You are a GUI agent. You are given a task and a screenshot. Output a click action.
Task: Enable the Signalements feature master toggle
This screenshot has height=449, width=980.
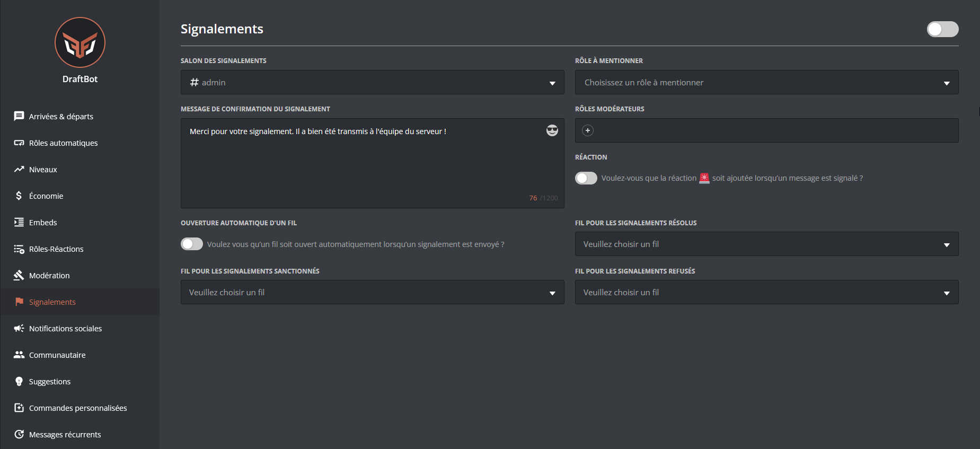942,29
